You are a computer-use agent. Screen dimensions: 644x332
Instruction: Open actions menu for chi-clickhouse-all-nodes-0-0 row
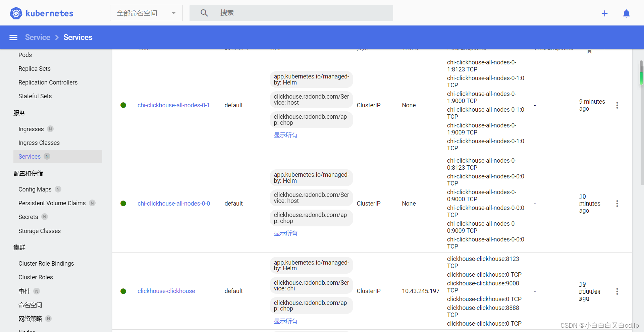617,204
